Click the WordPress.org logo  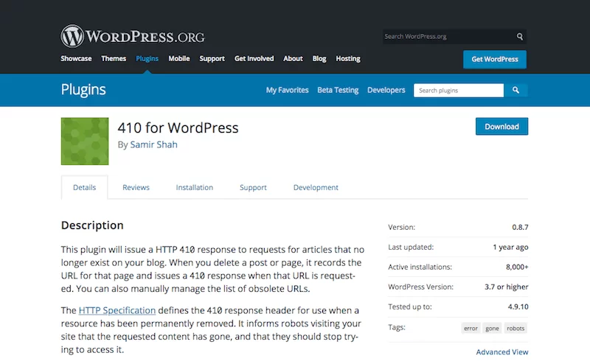coord(133,36)
